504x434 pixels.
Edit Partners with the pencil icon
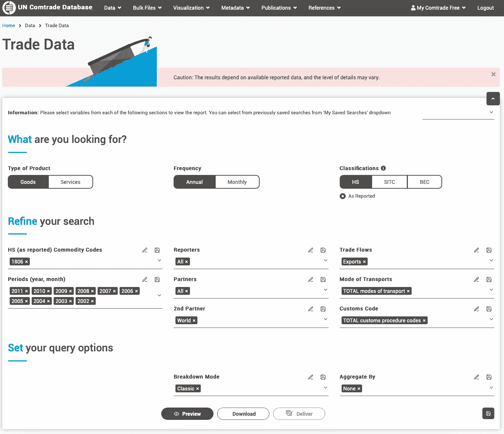311,280
